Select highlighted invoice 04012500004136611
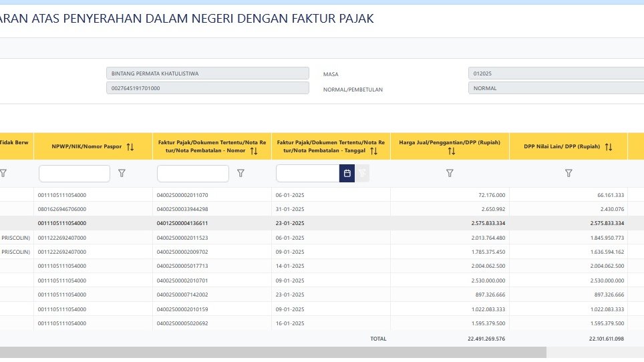Image resolution: width=644 pixels, height=362 pixels. [x=182, y=223]
